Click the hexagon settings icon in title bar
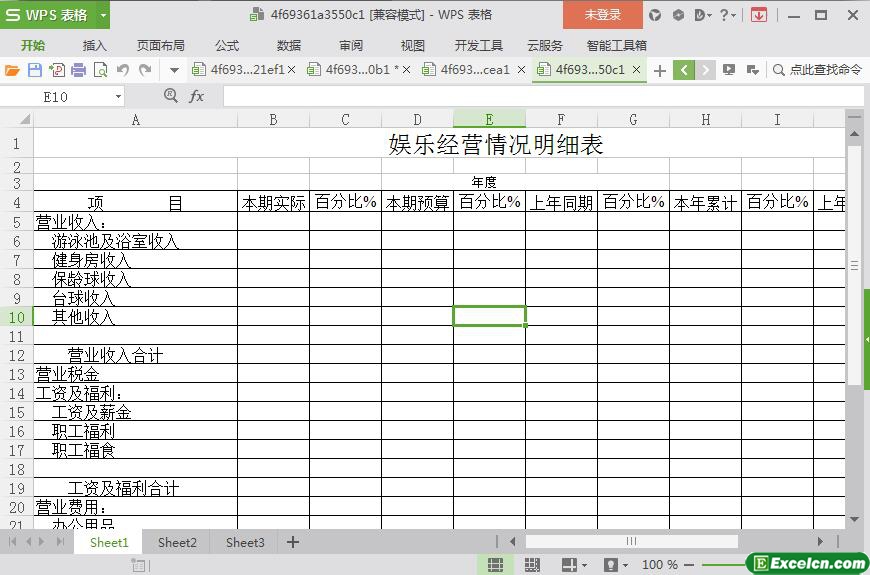The width and height of the screenshot is (870, 575). click(678, 15)
